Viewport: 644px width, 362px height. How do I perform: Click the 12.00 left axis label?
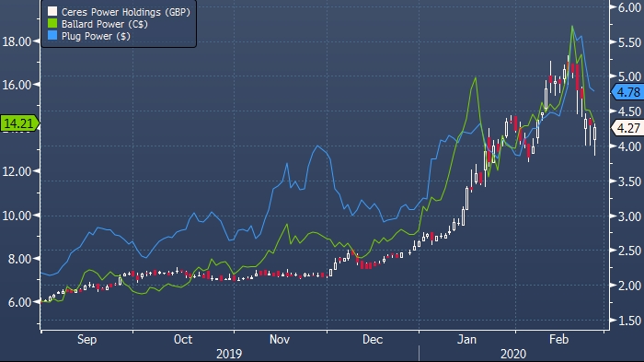pyautogui.click(x=17, y=171)
